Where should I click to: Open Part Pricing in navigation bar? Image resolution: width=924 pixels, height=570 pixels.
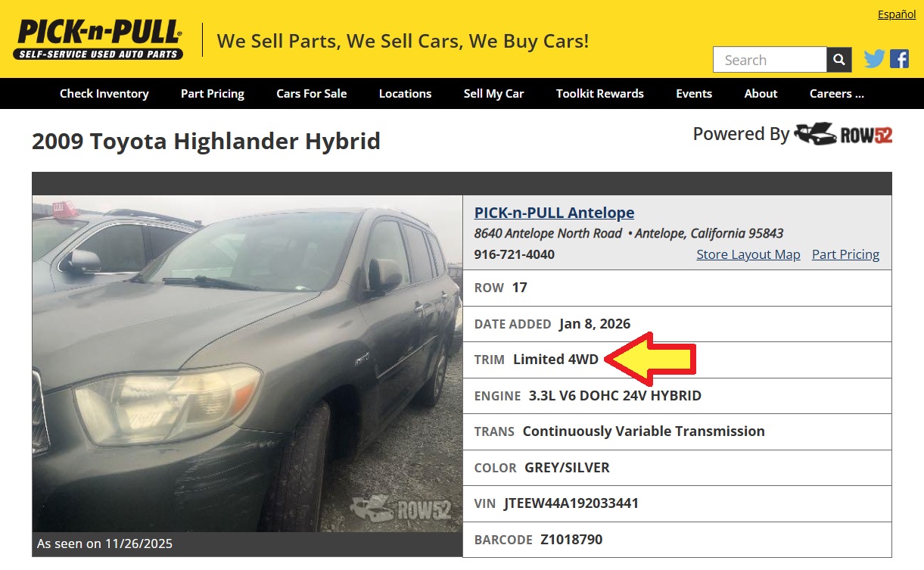[213, 94]
